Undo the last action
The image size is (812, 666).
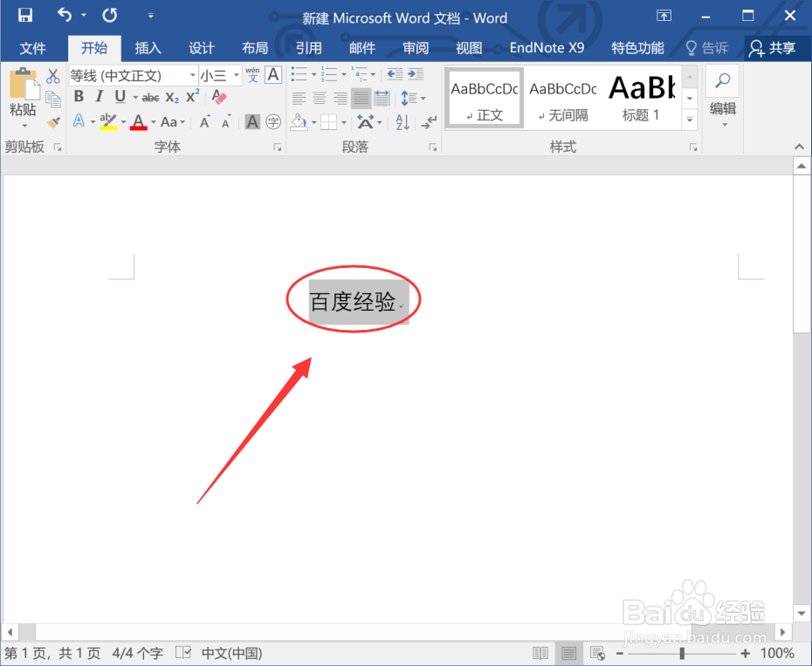[x=65, y=15]
